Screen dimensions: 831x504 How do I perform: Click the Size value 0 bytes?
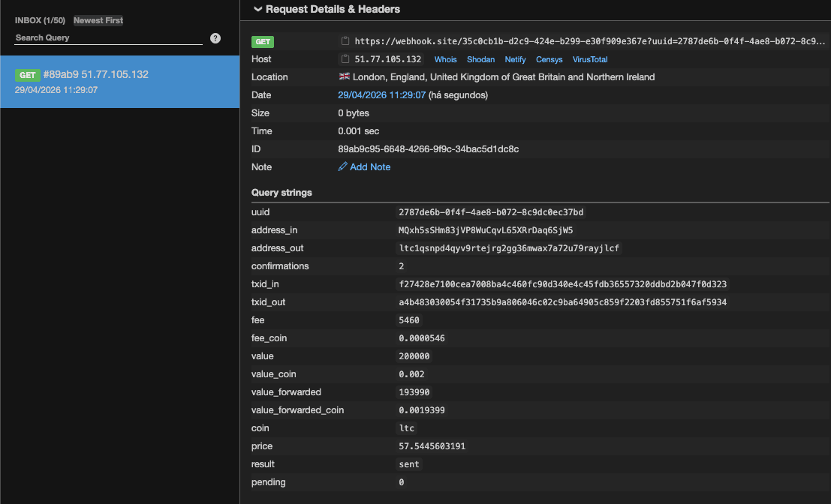[354, 112]
